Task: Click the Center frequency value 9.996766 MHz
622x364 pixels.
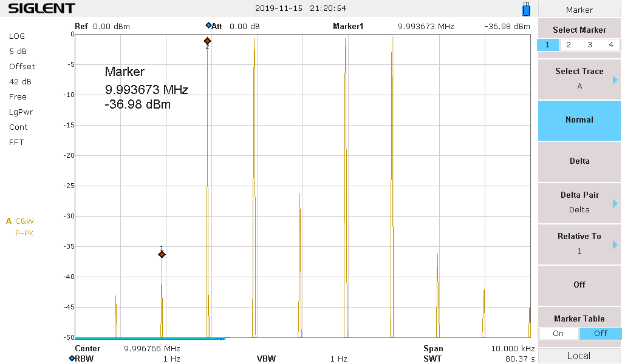Action: 152,349
